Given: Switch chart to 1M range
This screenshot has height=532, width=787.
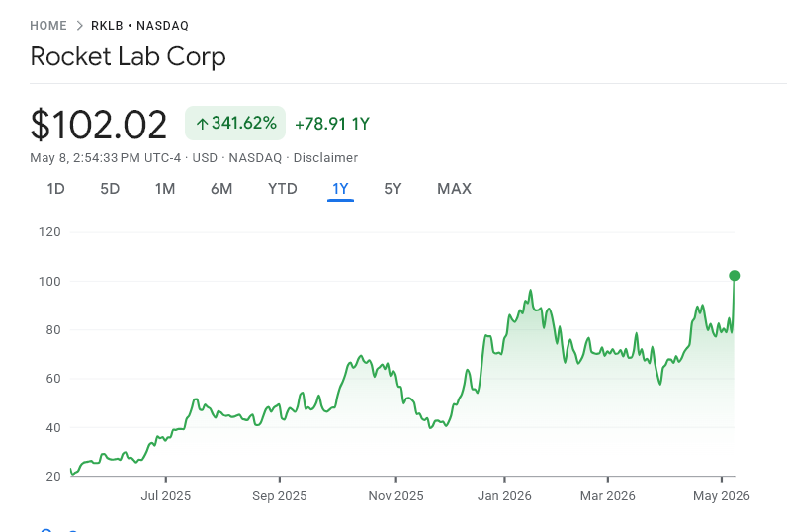Looking at the screenshot, I should (165, 189).
